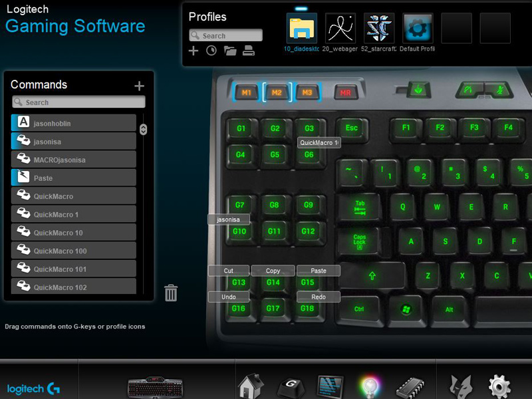532x399 pixels.
Task: Select the 10_diadesktop folder profile icon
Action: point(302,28)
